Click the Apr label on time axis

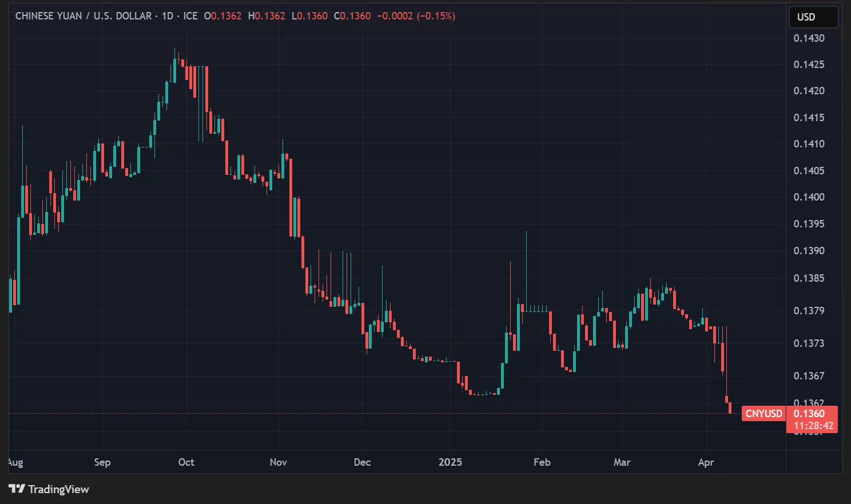[706, 462]
